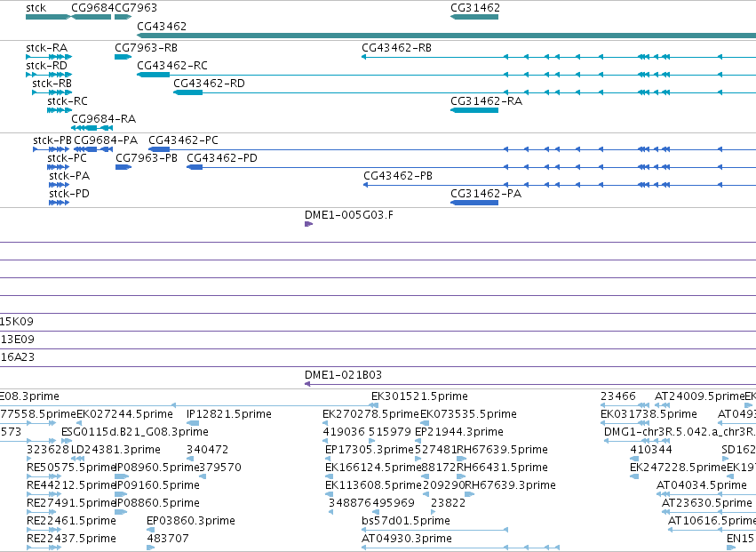Select feature 23466
Screen dimensions: 756x552
tap(625, 405)
